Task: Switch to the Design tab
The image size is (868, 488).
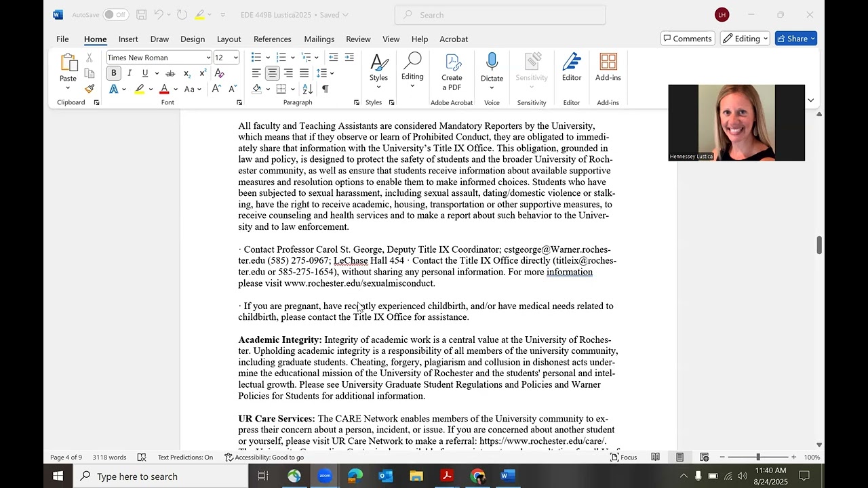Action: 193,39
